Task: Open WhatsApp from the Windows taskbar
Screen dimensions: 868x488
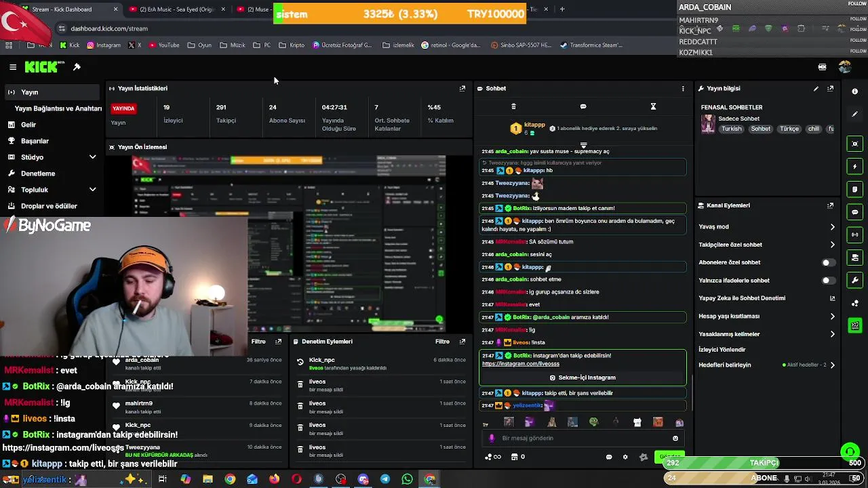Action: click(x=407, y=479)
